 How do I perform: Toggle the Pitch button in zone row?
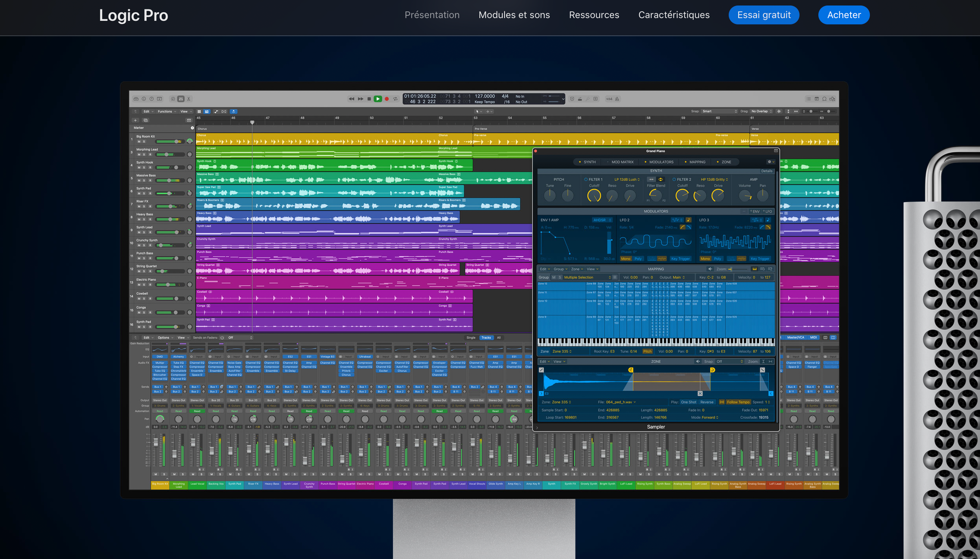coord(647,351)
